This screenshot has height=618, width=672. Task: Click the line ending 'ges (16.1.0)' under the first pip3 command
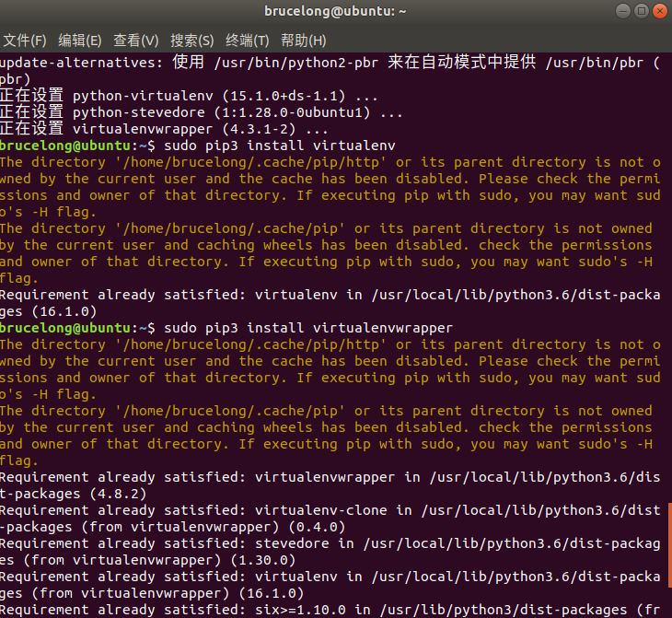click(x=48, y=311)
